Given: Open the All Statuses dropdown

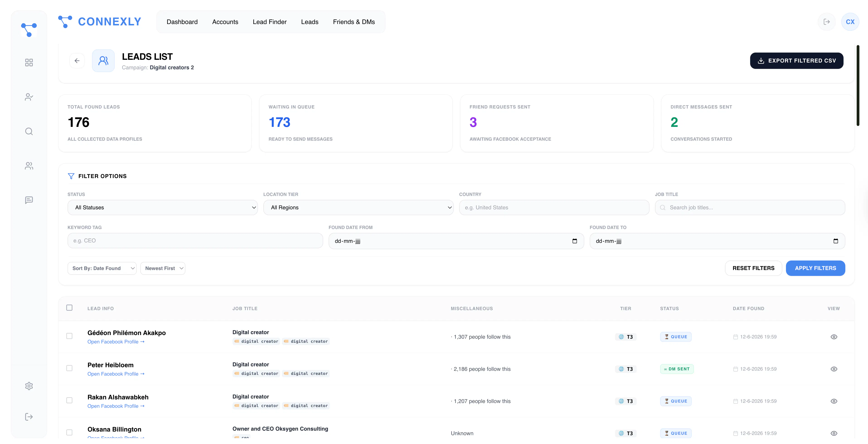Looking at the screenshot, I should point(162,208).
